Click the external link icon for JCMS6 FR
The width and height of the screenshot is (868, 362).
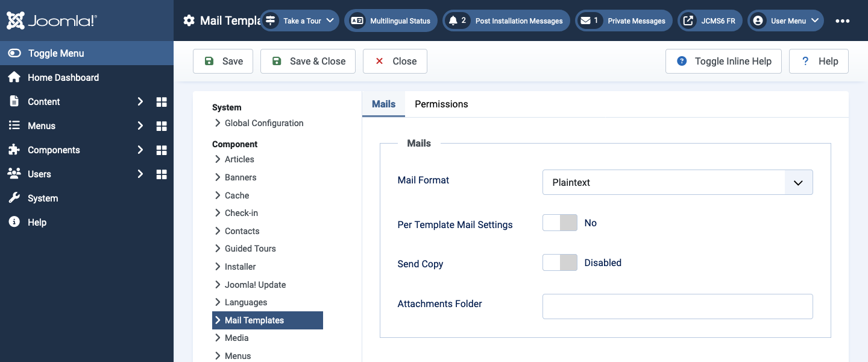[688, 21]
